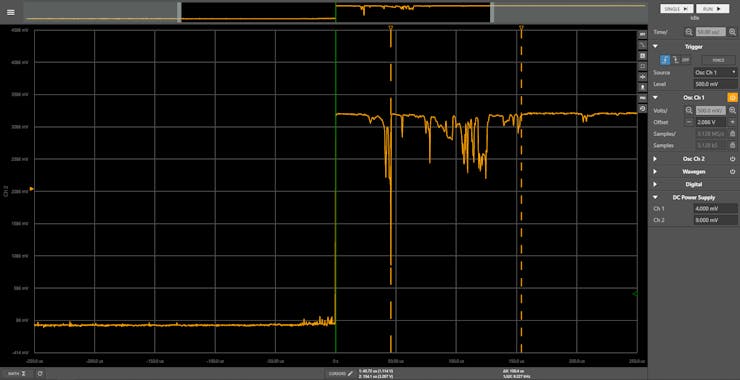Zoom out the Time/ scale

(x=689, y=32)
